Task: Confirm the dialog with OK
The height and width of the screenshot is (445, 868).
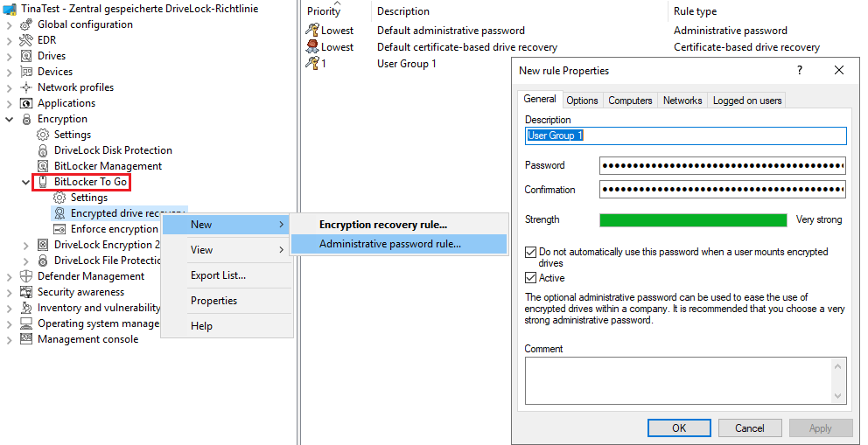Action: click(x=679, y=428)
